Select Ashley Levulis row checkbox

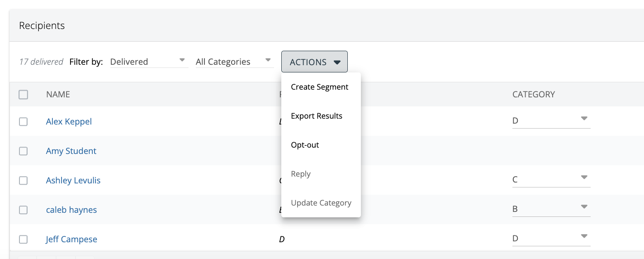coord(24,181)
